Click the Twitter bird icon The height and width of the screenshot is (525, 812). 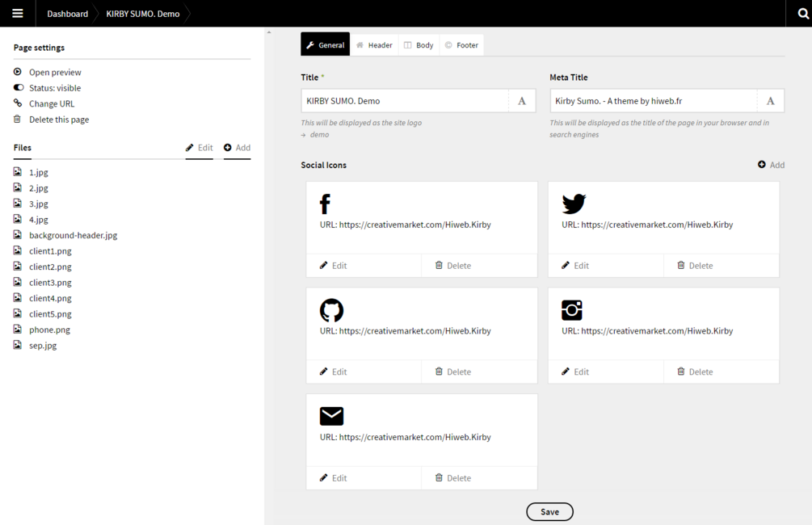point(574,204)
